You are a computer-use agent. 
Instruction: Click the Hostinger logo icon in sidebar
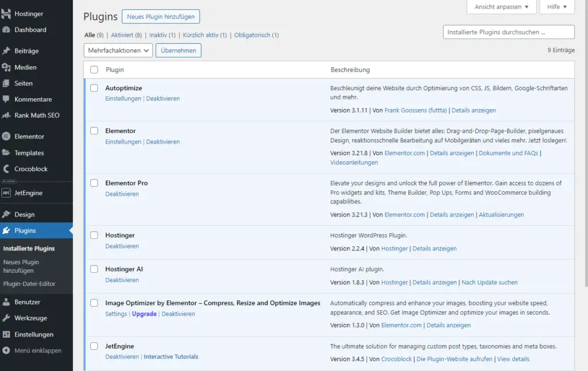[x=6, y=14]
